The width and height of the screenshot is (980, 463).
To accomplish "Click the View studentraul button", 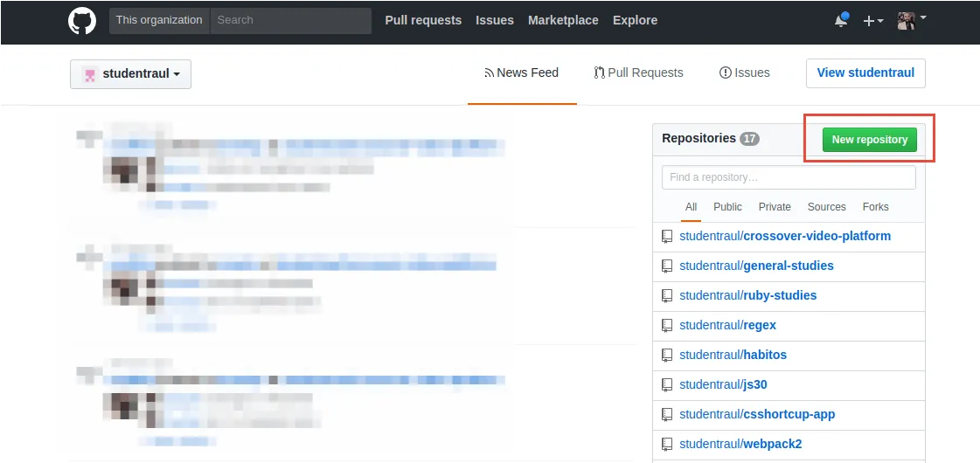I will pos(865,73).
